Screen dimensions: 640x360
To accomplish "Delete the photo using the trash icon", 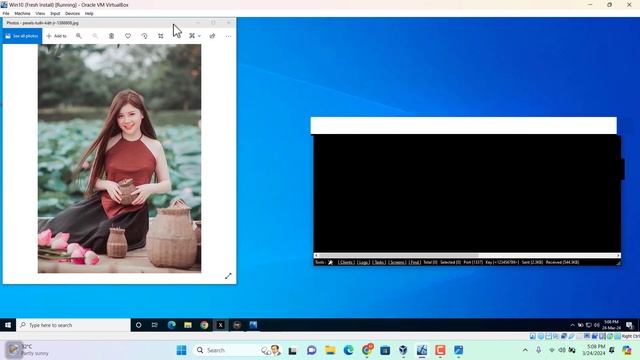I will [111, 36].
